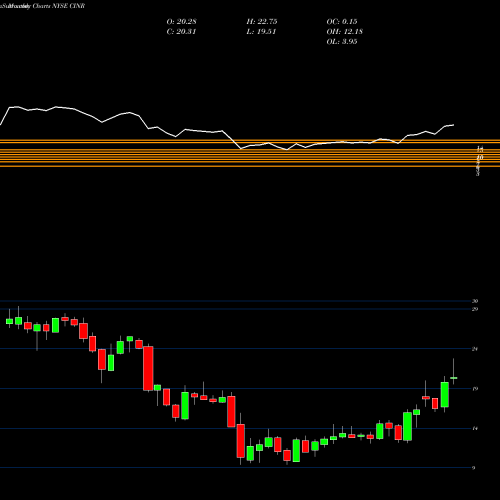The height and width of the screenshot is (500, 500).
Task: Click the OC: 0.15 reading
Action: point(342,22)
